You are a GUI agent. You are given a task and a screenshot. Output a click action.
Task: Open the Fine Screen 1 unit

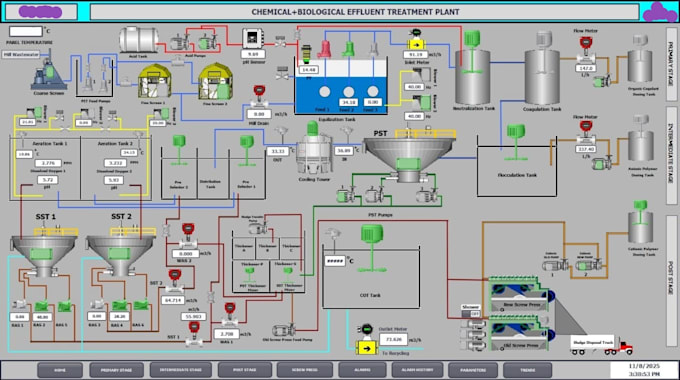point(154,82)
